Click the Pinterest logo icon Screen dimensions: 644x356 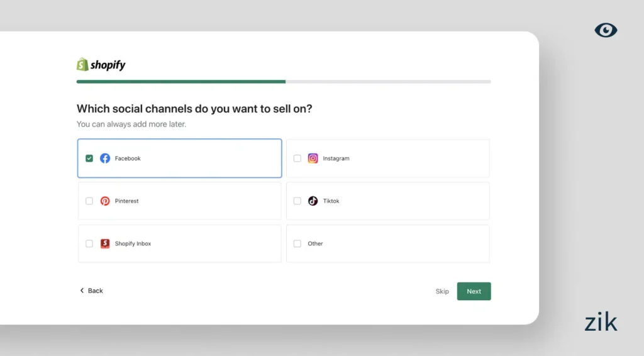105,201
